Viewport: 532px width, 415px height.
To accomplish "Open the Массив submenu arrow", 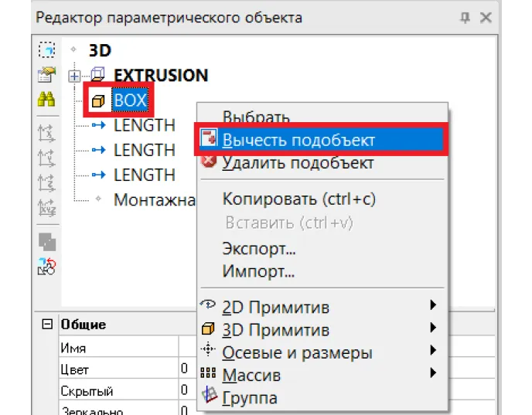I will tap(433, 372).
